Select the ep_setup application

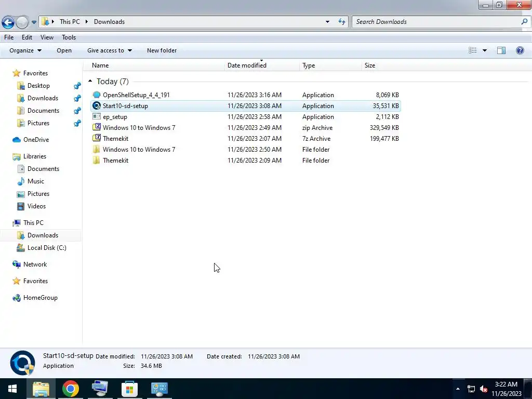115,117
